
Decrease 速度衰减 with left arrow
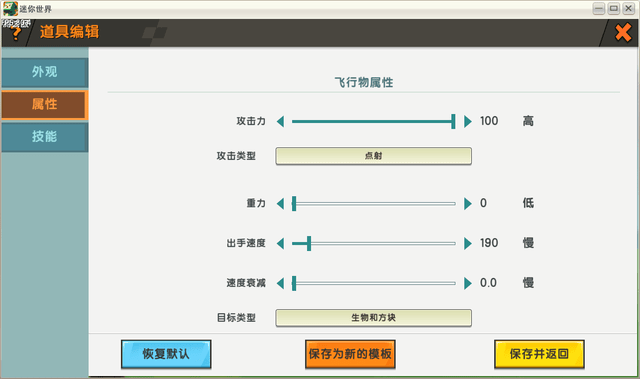[x=280, y=283]
